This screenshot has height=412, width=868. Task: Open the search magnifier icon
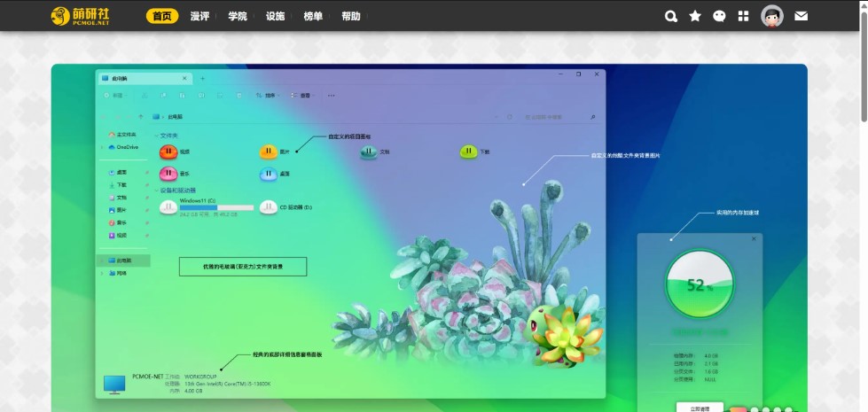[x=671, y=16]
